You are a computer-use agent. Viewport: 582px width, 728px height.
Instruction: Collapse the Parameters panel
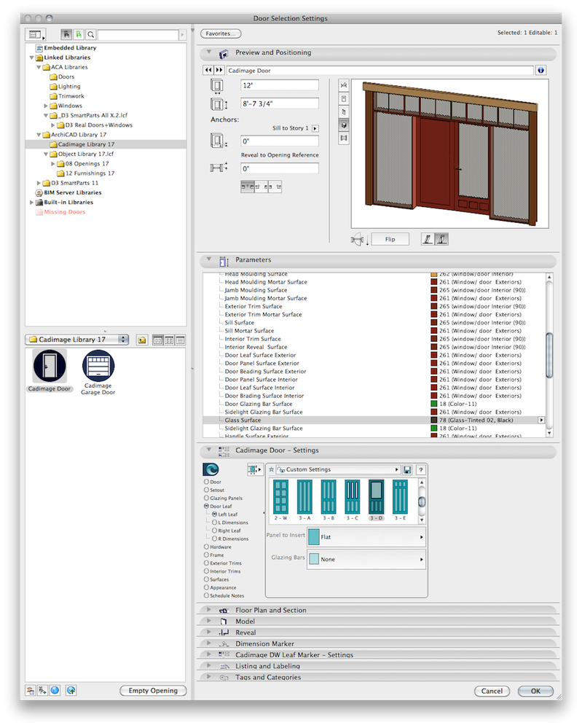209,259
